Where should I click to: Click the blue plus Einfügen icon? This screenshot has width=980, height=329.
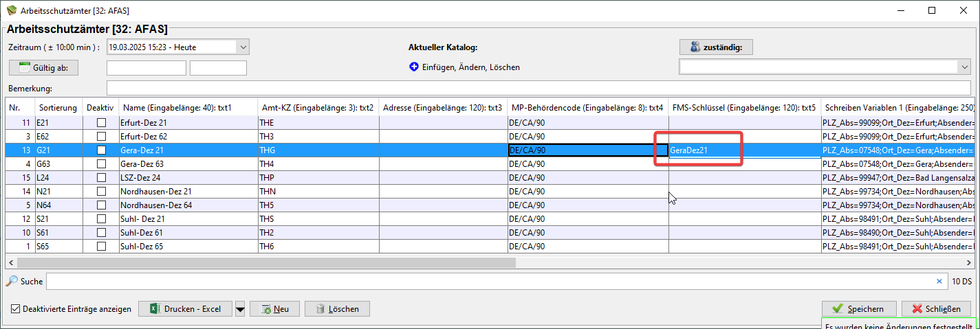(x=414, y=67)
